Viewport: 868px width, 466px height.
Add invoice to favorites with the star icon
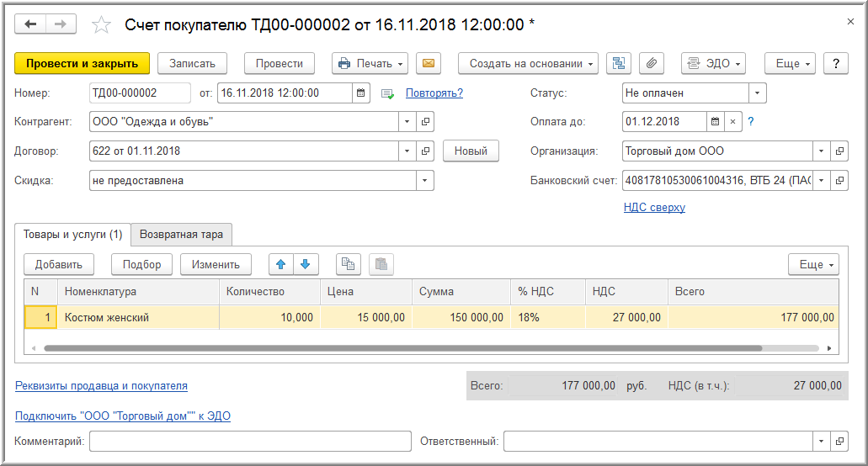pyautogui.click(x=101, y=25)
